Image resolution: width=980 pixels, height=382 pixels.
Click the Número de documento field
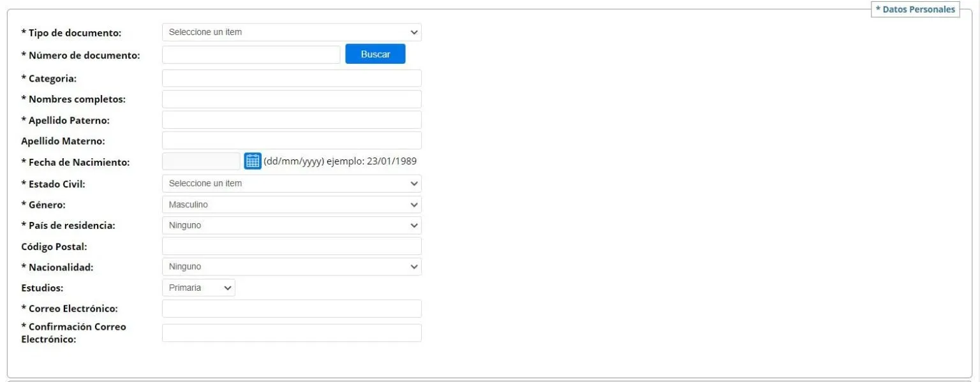[251, 55]
